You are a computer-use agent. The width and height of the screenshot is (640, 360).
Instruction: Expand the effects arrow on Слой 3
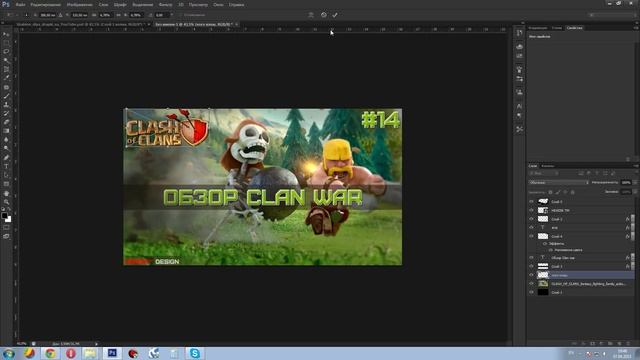(x=633, y=267)
